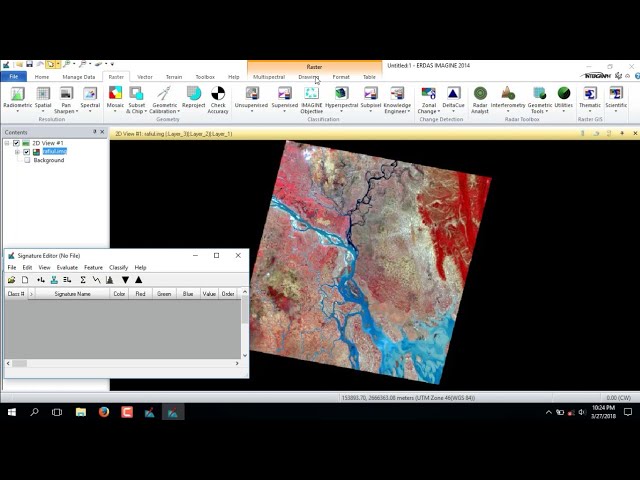Open the Reproject tool in the ribbon

193,98
